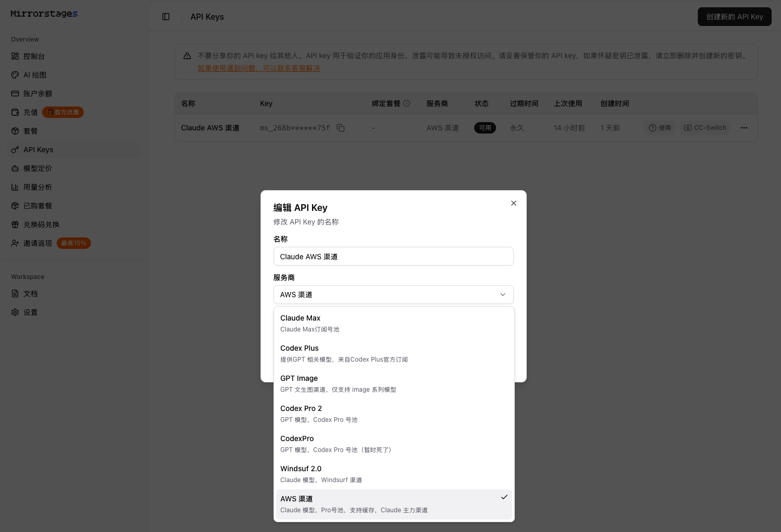781x532 pixels.
Task: Click the 邀请返现 user-plus icon
Action: pos(15,243)
